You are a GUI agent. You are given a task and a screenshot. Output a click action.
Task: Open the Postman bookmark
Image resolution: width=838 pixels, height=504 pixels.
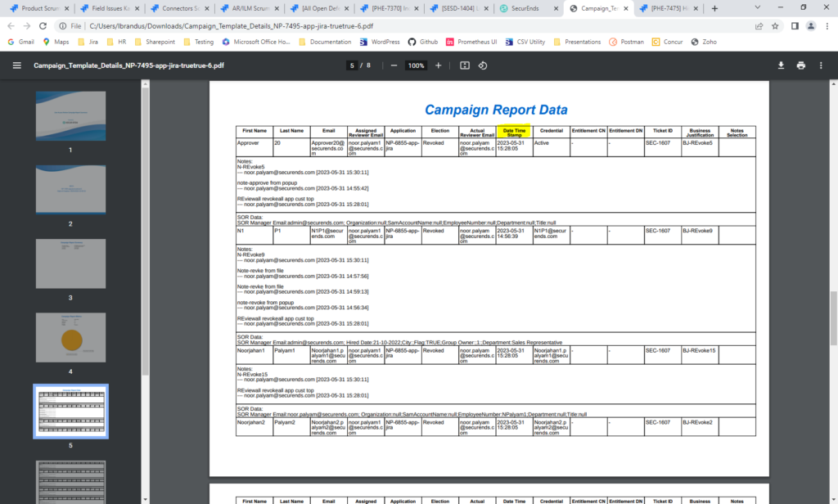(x=626, y=42)
